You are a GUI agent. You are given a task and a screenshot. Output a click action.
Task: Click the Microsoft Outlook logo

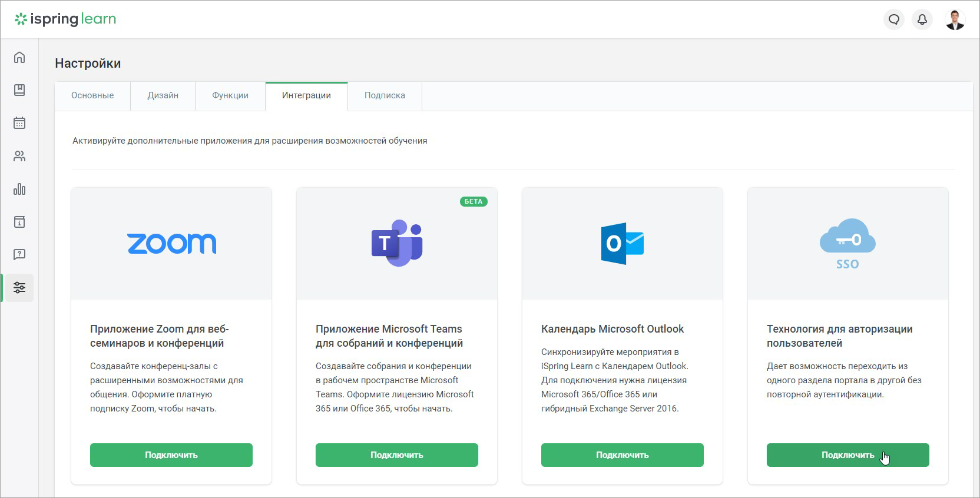(x=623, y=244)
